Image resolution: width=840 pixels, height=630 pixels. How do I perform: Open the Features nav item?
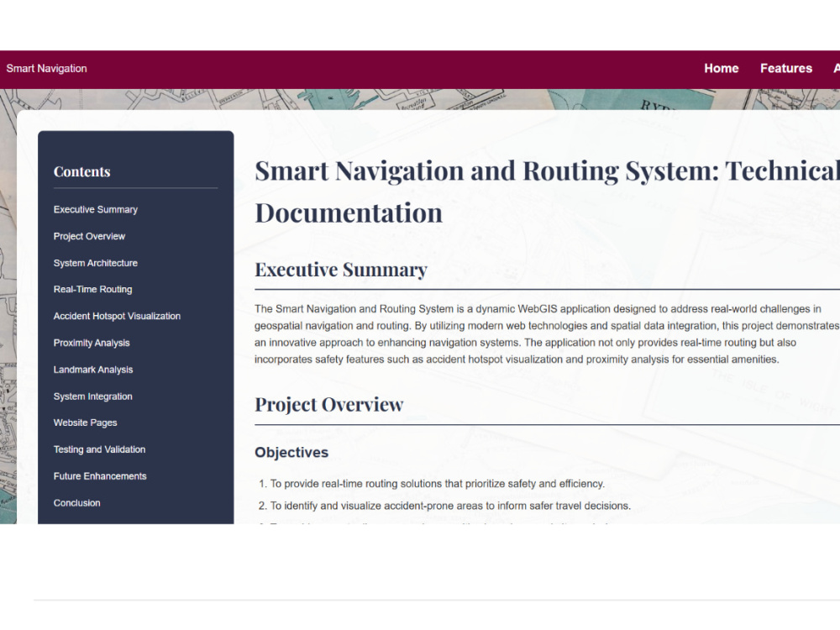(x=786, y=69)
